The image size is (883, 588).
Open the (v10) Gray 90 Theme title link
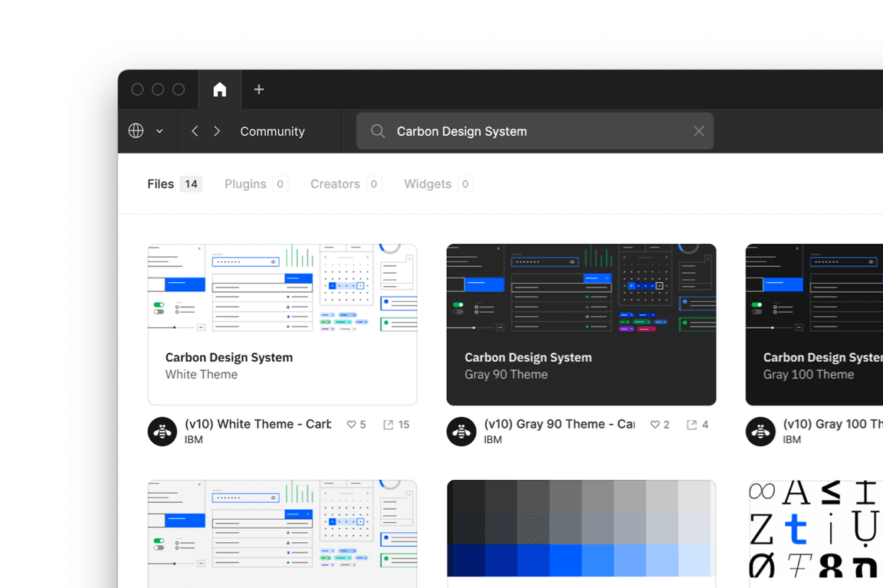560,424
